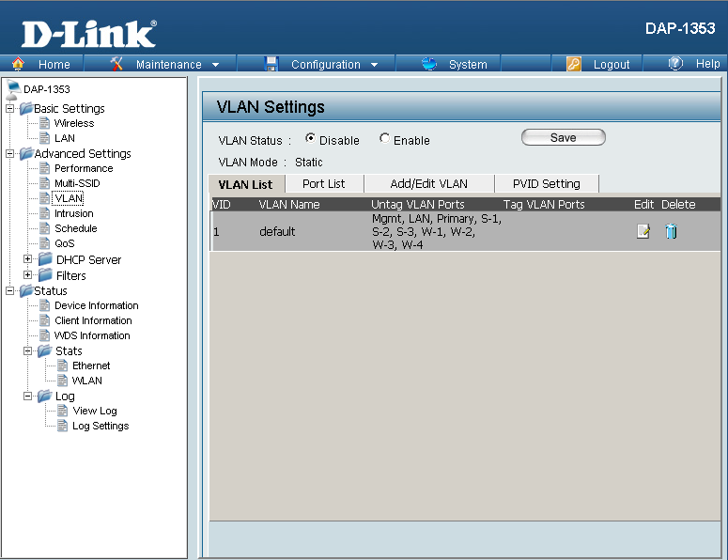Image resolution: width=728 pixels, height=560 pixels.
Task: Collapse the Log tree node
Action: pos(28,396)
